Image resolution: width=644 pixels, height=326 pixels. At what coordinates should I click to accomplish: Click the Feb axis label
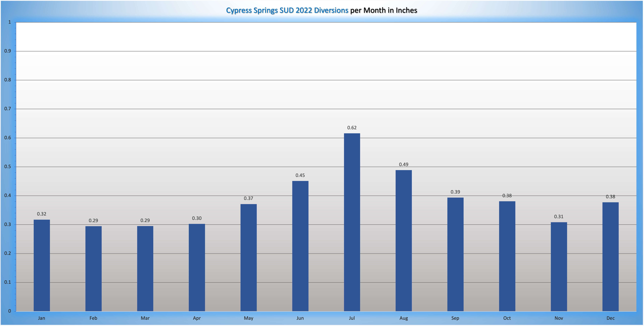(93, 318)
